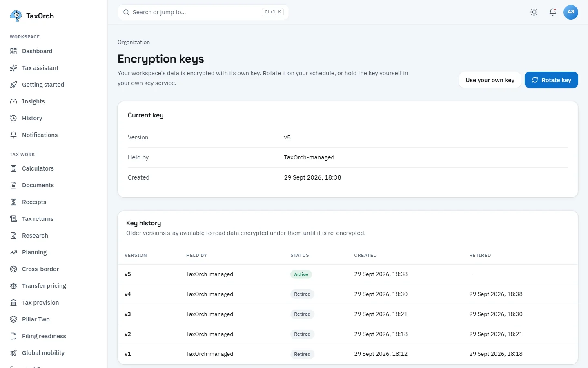Screen dimensions: 588x368
Task: Open Tax assistant sparkle icon
Action: click(x=13, y=68)
